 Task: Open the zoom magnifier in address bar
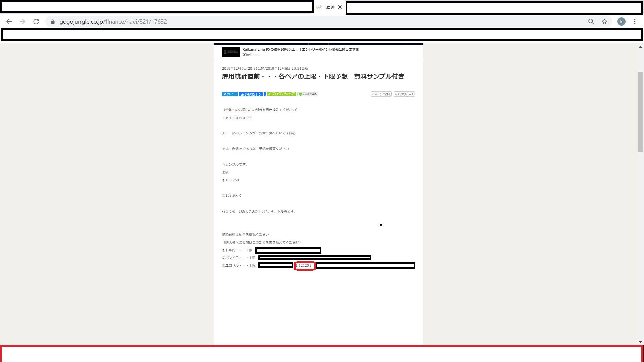pos(591,22)
